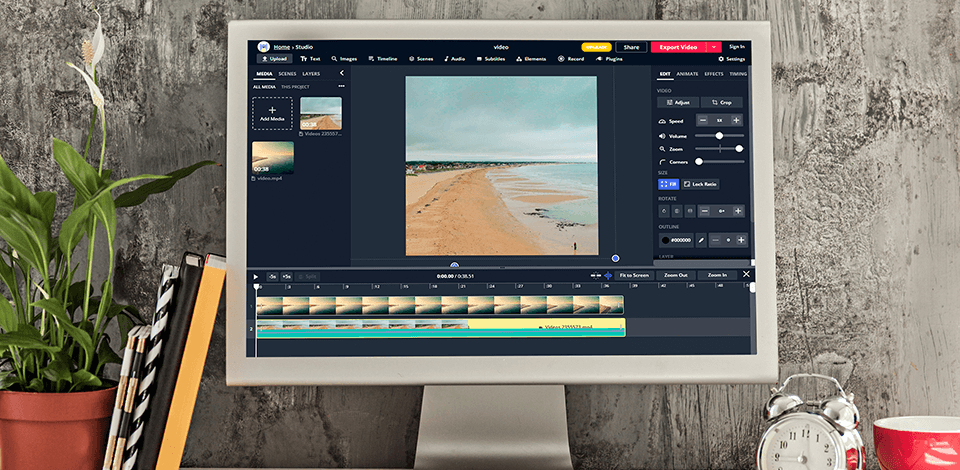
Task: Open media panel three-dot options menu
Action: point(341,86)
